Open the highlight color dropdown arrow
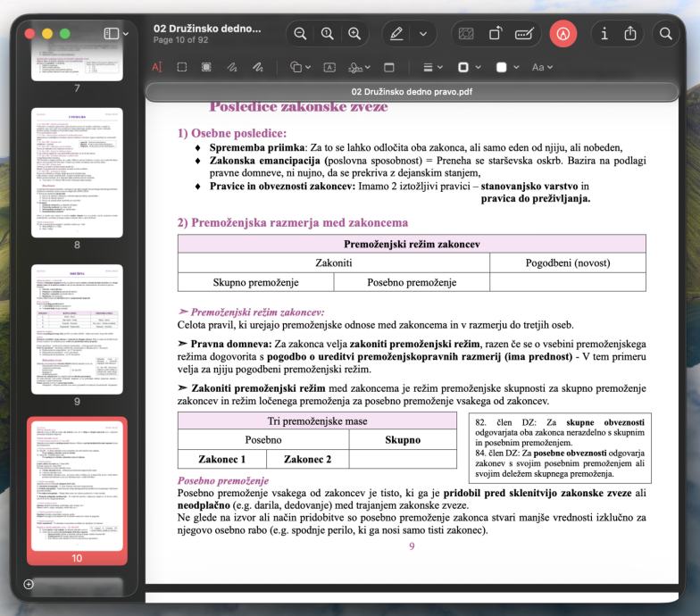The height and width of the screenshot is (616, 700). 423,34
